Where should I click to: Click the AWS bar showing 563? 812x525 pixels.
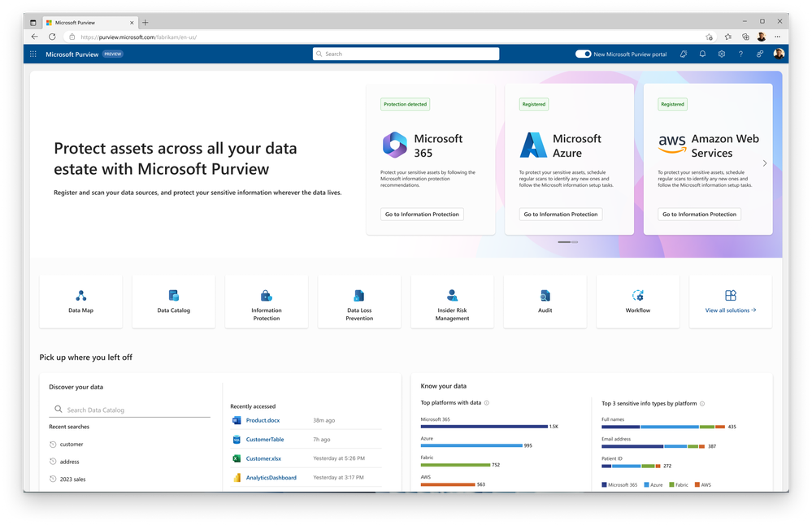447,484
